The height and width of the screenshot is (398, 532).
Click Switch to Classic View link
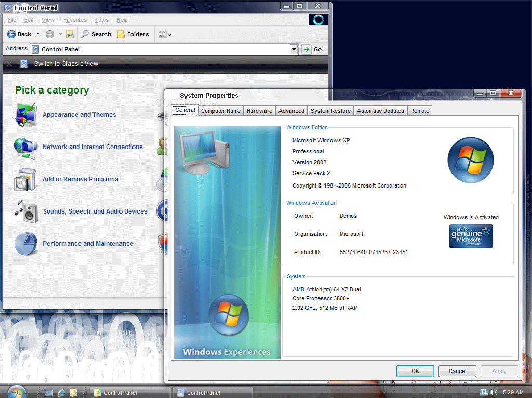click(x=66, y=64)
